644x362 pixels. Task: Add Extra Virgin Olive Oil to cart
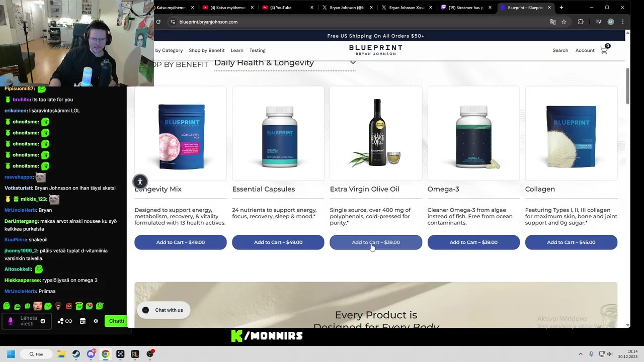376,242
